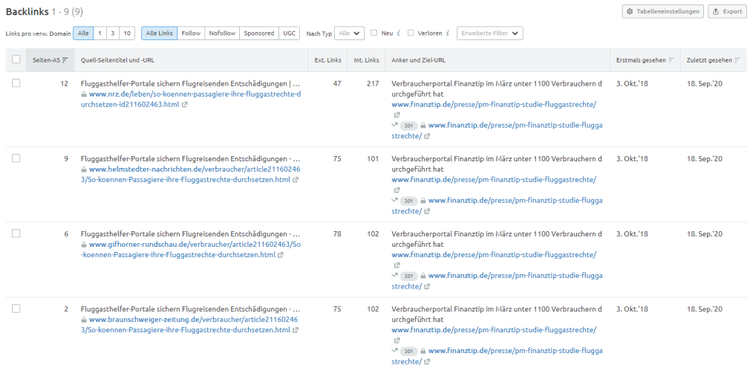750x365 pixels.
Task: Select checkbox for gifhorner-rundschau row
Action: coord(16,233)
